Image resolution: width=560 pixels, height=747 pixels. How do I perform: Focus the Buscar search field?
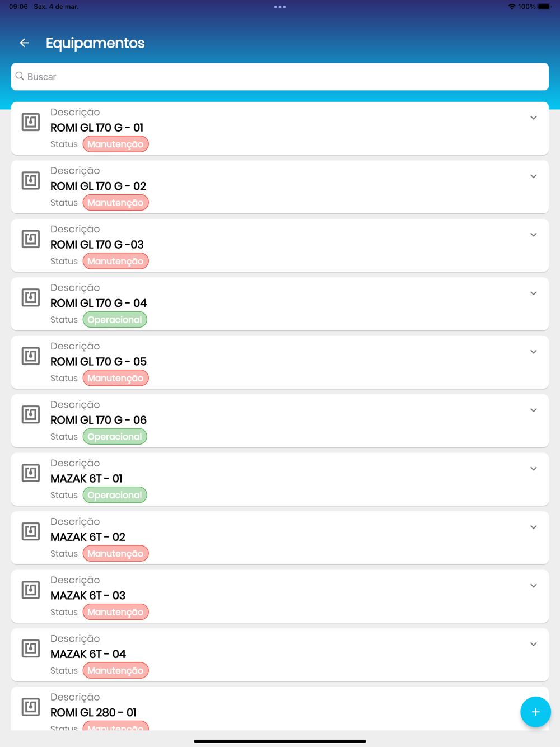tap(280, 77)
